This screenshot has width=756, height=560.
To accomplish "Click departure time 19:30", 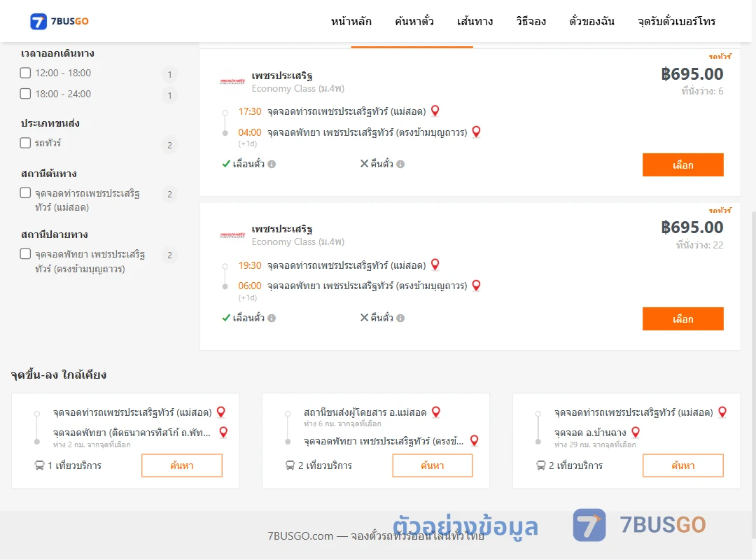I will 250,265.
